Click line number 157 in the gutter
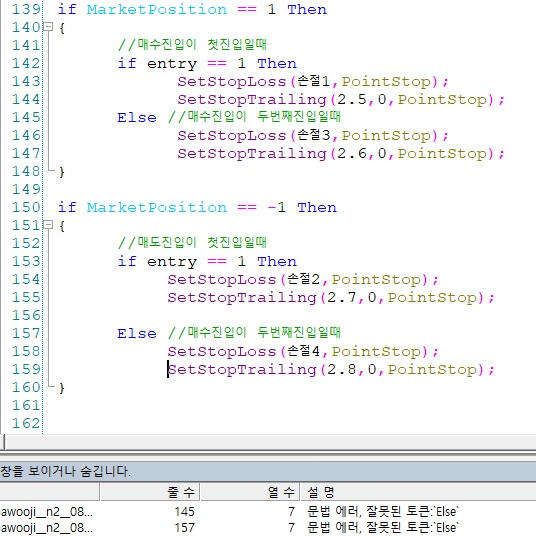The width and height of the screenshot is (536, 536). pyautogui.click(x=26, y=333)
